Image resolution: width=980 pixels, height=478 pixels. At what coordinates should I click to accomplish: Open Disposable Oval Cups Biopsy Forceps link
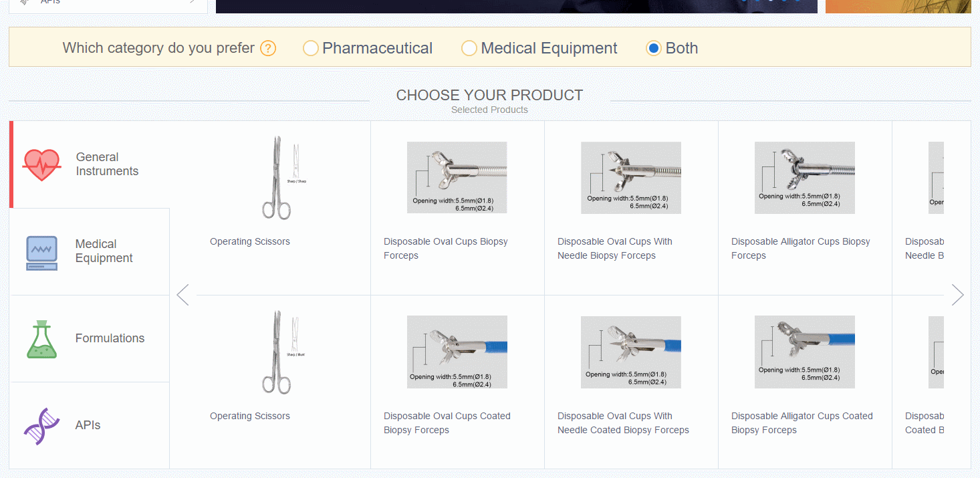point(445,248)
